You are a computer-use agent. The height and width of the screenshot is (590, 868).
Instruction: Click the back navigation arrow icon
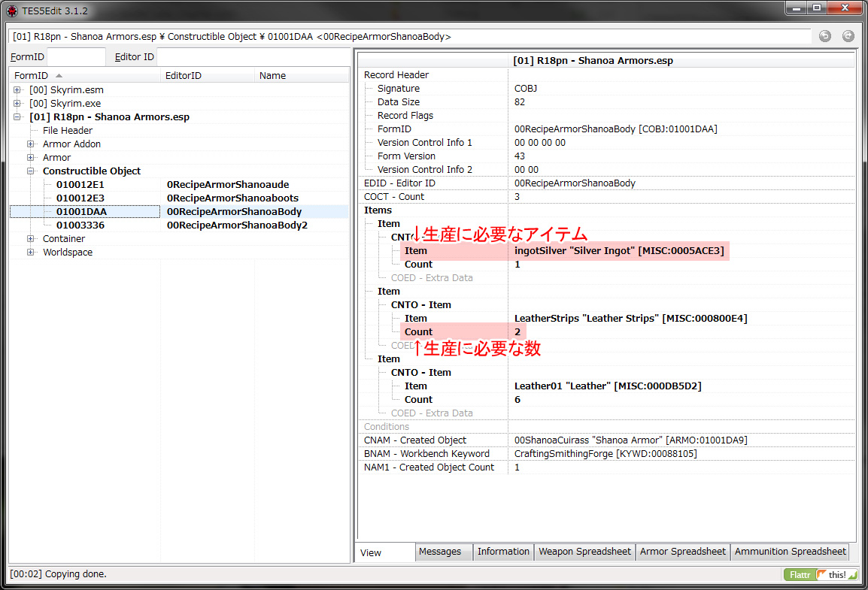tap(825, 36)
